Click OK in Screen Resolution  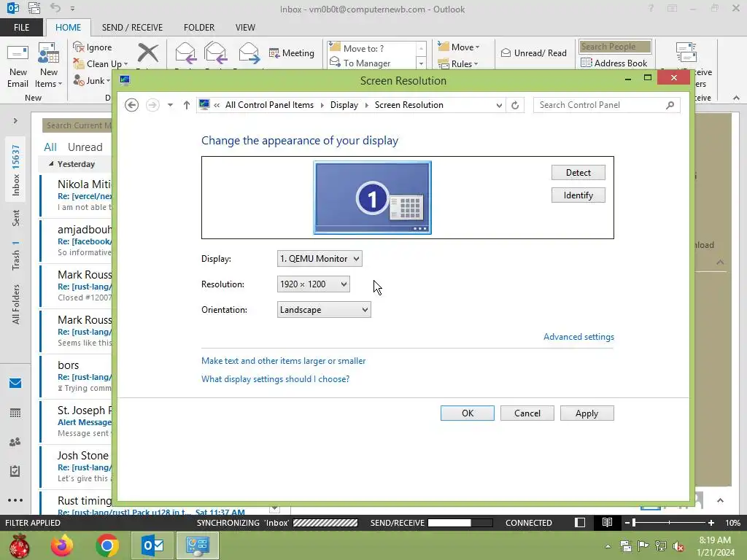click(468, 413)
